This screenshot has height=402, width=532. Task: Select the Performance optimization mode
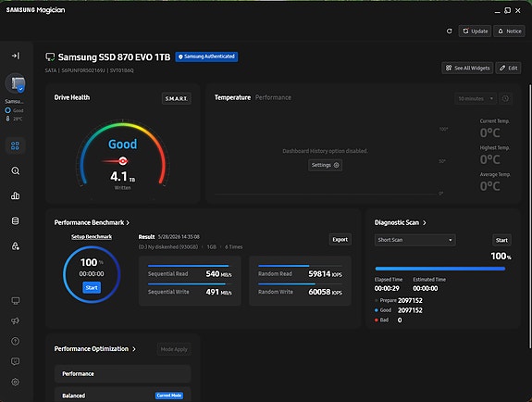[x=122, y=374]
